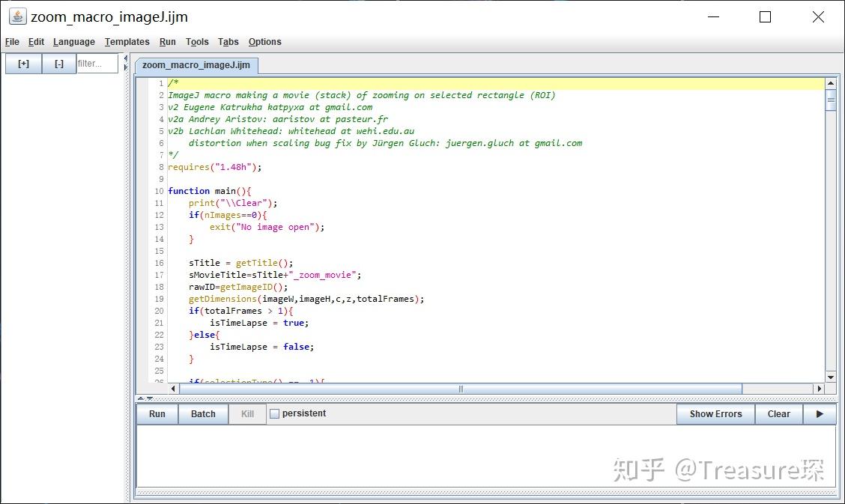
Task: Click line number 10 in the gutter
Action: coord(159,191)
